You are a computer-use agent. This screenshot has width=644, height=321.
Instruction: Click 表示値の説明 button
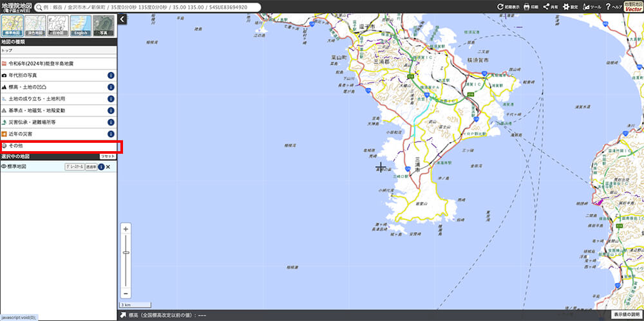[x=625, y=315]
